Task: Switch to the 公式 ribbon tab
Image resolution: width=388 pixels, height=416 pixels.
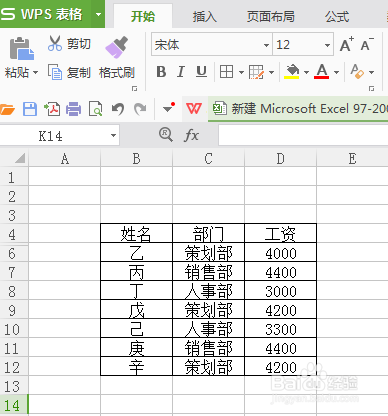Action: [x=337, y=17]
